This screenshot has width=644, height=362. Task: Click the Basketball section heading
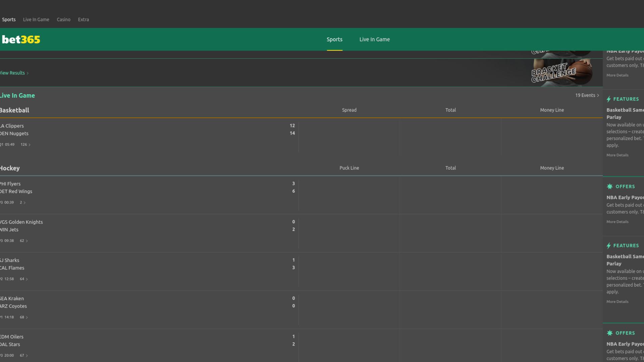14,110
